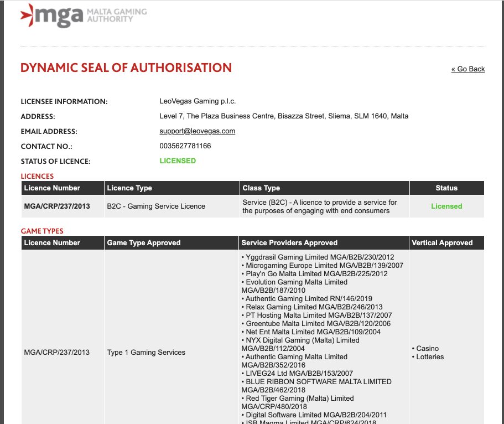Click the Casino vertical entry
Image resolution: width=504 pixels, height=424 pixels.
(x=425, y=348)
